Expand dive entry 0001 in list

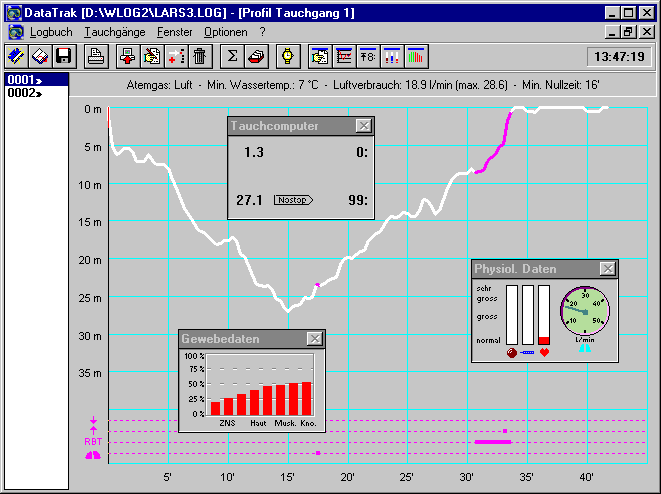25,79
